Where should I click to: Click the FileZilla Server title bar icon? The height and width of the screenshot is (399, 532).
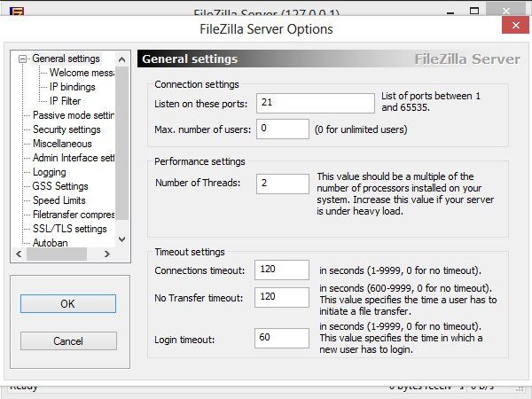[x=17, y=12]
